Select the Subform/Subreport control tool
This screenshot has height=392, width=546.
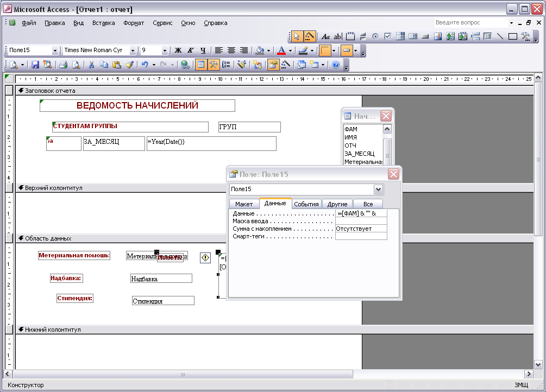(487, 36)
